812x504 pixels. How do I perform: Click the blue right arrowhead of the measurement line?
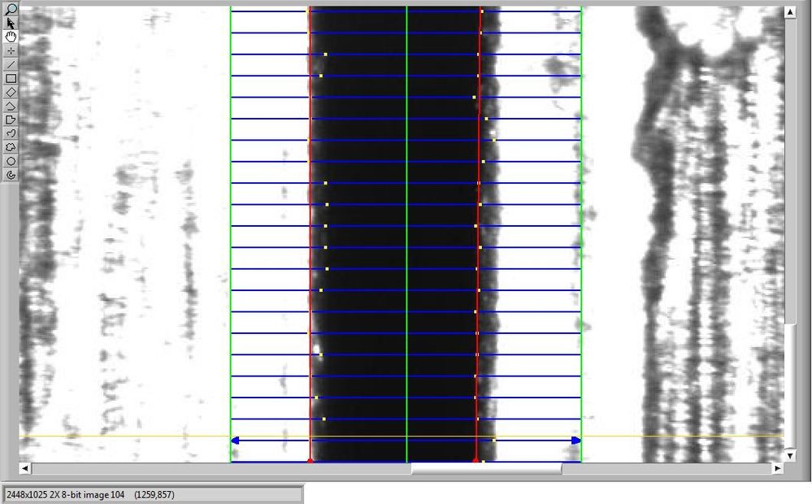(575, 441)
